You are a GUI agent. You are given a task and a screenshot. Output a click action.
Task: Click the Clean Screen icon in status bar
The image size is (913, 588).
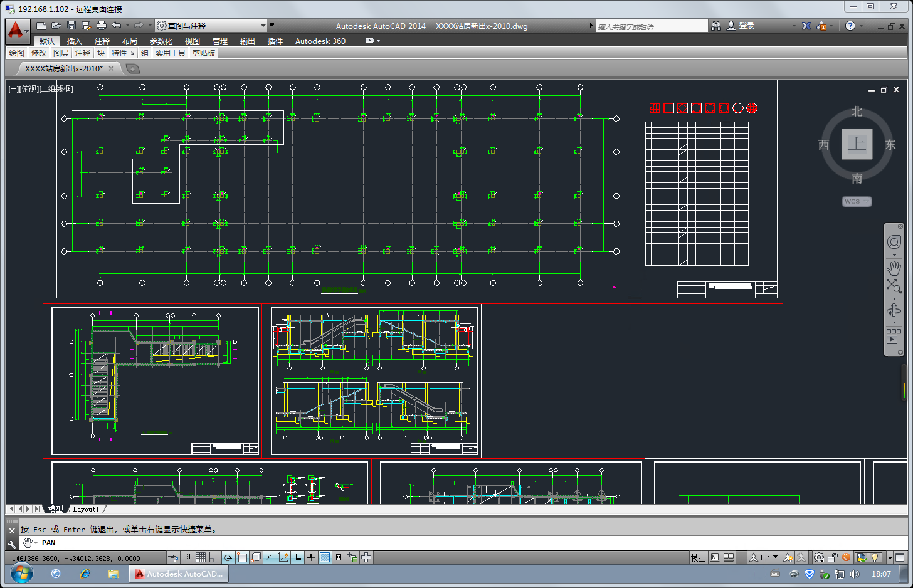[900, 557]
